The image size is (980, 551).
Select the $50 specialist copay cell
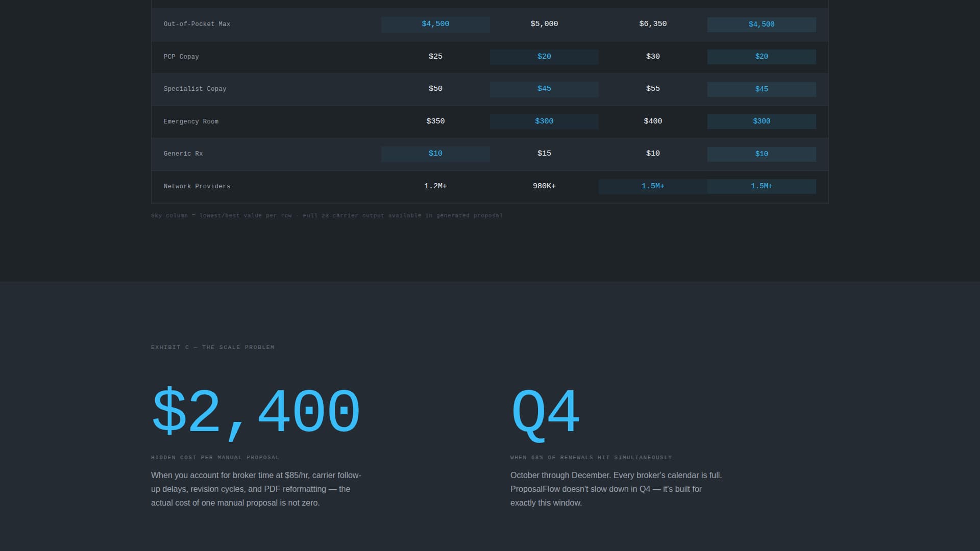pos(435,89)
